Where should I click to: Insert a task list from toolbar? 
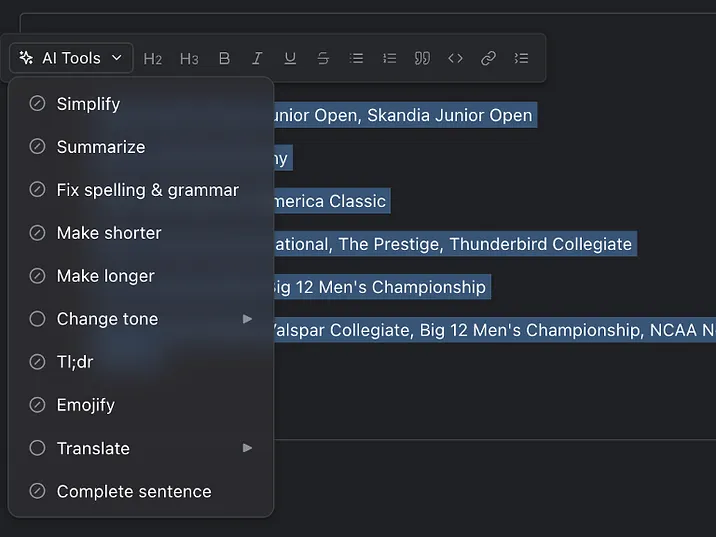coord(521,58)
